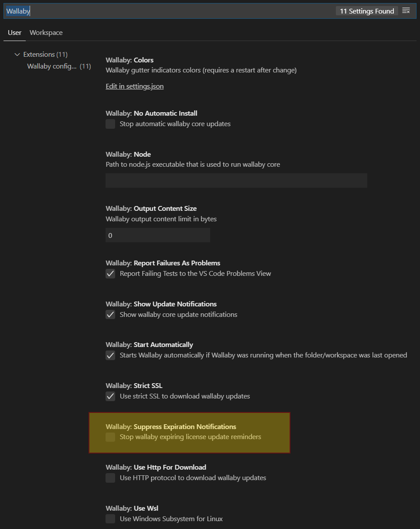Uncheck Use strict SSL for downloads
Image resolution: width=420 pixels, height=529 pixels.
pos(110,396)
